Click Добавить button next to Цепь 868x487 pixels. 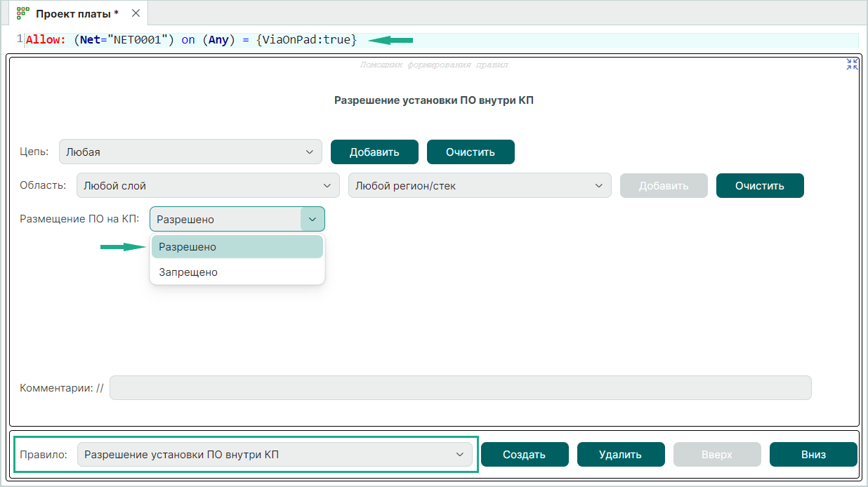coord(374,152)
